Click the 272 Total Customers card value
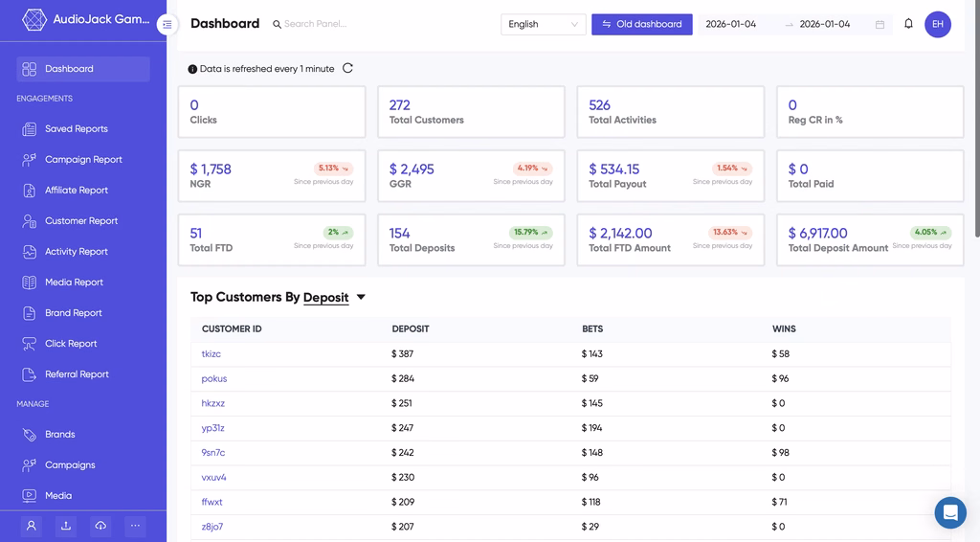Viewport: 980px width, 542px height. click(399, 105)
